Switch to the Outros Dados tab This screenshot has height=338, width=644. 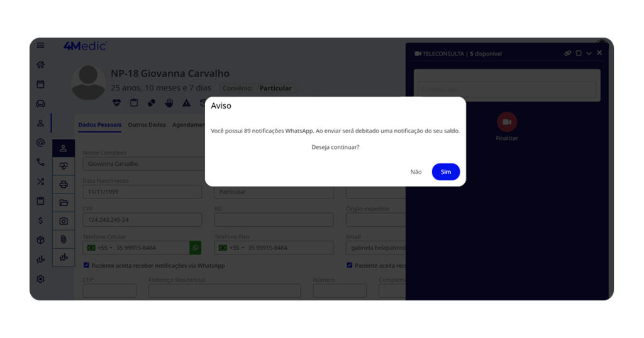147,125
